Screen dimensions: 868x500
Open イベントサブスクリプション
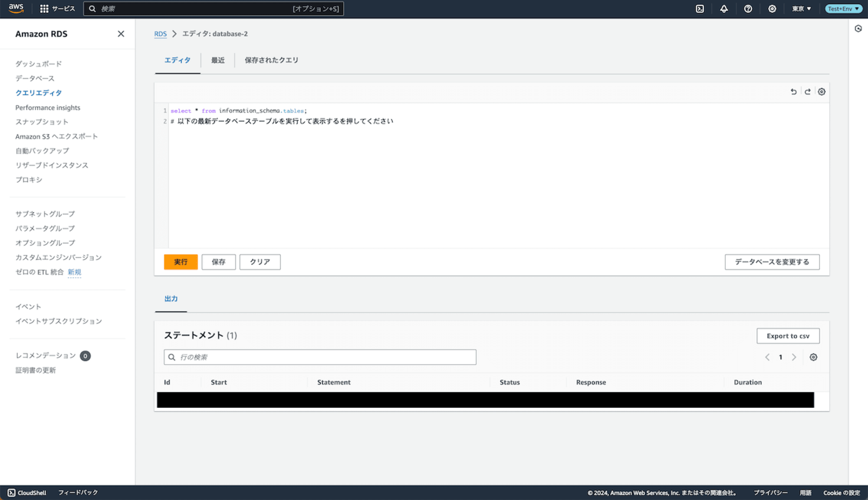coord(59,321)
